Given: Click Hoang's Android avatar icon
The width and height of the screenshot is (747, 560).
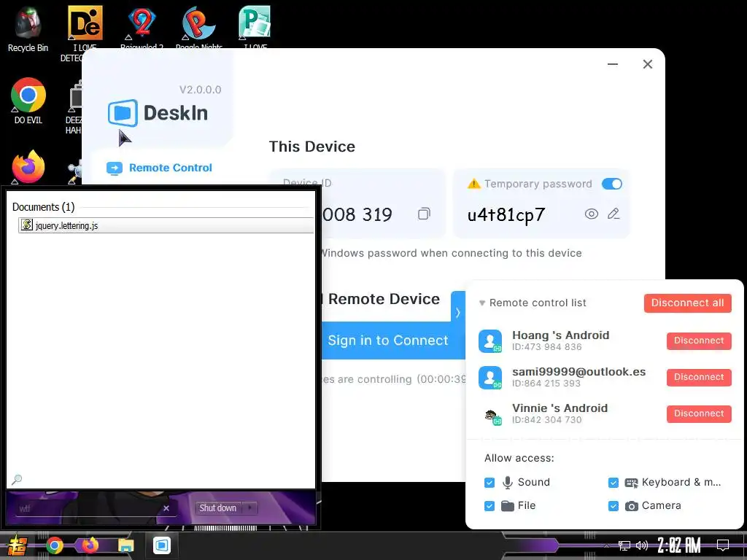Looking at the screenshot, I should coord(490,341).
